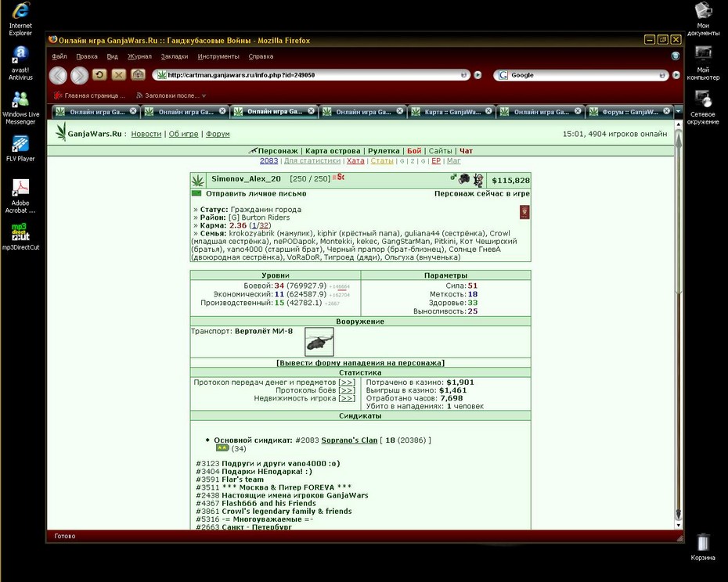The image size is (728, 582).
Task: Click Отправить личное письмо
Action: coord(256,193)
